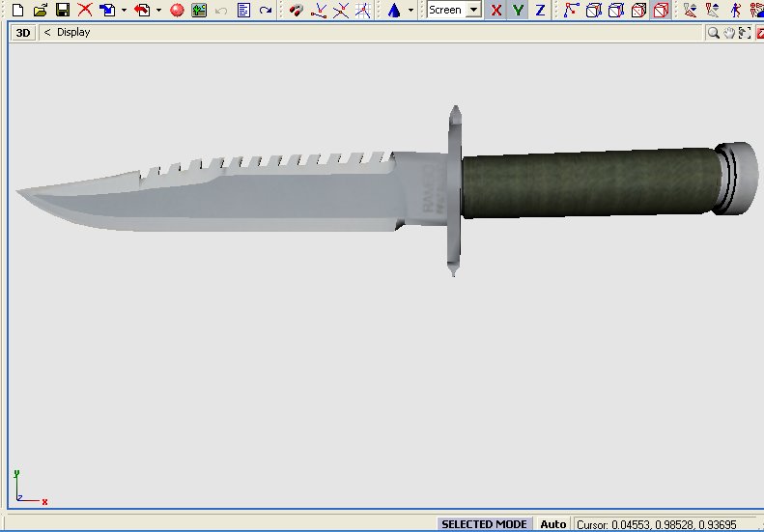The height and width of the screenshot is (532, 764).
Task: Select the cube edge selection mode icon
Action: [x=593, y=10]
